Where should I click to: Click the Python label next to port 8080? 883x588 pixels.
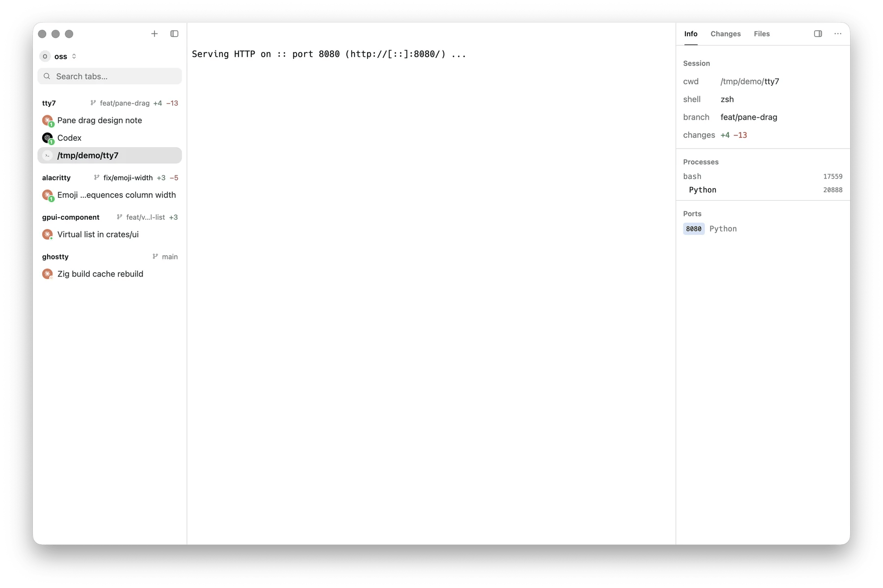(x=723, y=229)
